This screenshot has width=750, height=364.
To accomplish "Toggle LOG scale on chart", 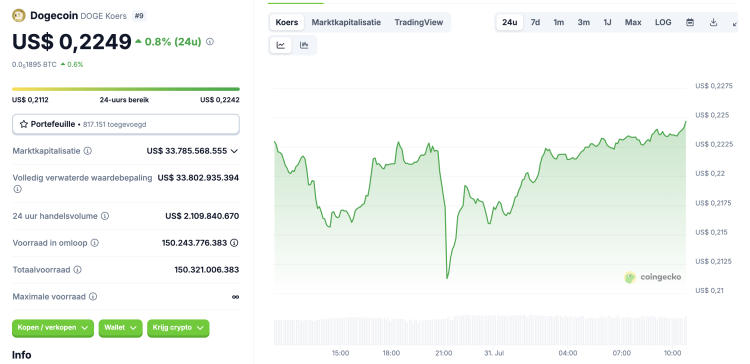I will [663, 22].
